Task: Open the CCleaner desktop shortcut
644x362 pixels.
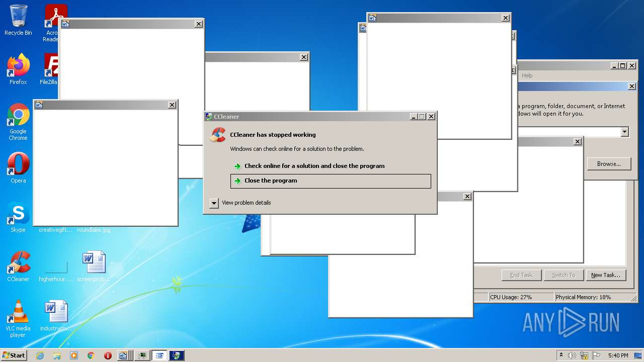Action: pos(18,266)
